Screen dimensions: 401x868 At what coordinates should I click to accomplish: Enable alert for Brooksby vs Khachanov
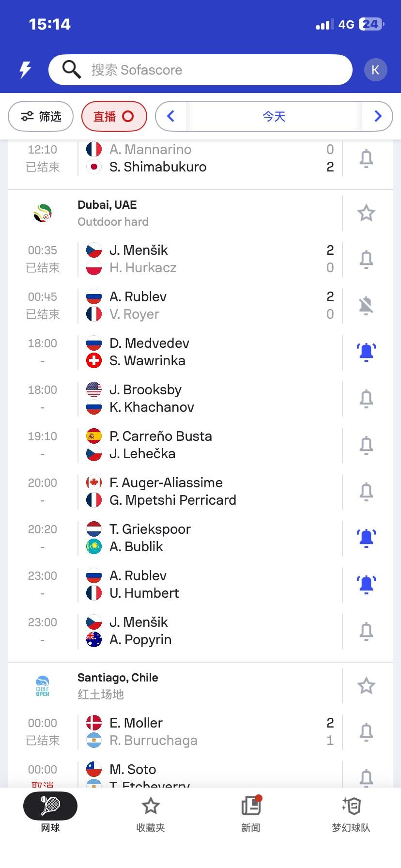tap(366, 398)
